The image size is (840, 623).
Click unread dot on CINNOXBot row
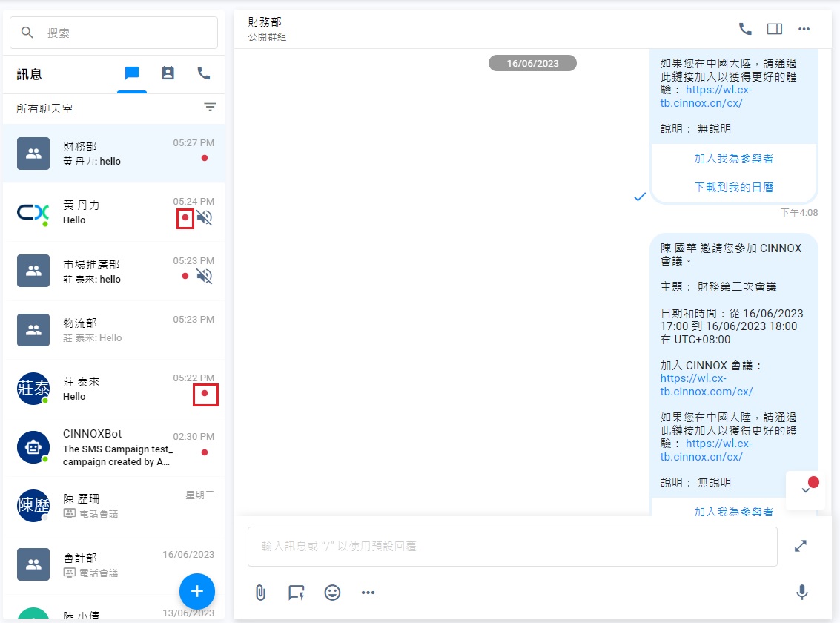pyautogui.click(x=205, y=452)
